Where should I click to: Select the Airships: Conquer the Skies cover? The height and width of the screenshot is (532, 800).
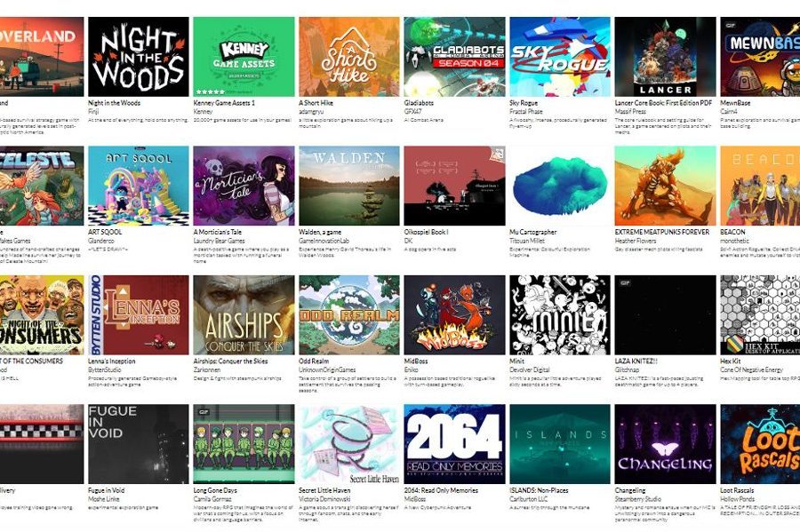[244, 315]
